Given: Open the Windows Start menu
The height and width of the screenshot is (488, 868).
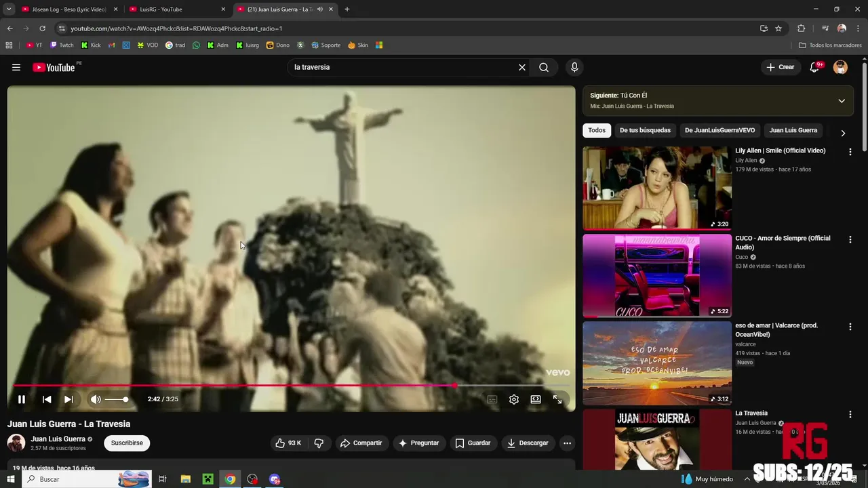Looking at the screenshot, I should 10,479.
